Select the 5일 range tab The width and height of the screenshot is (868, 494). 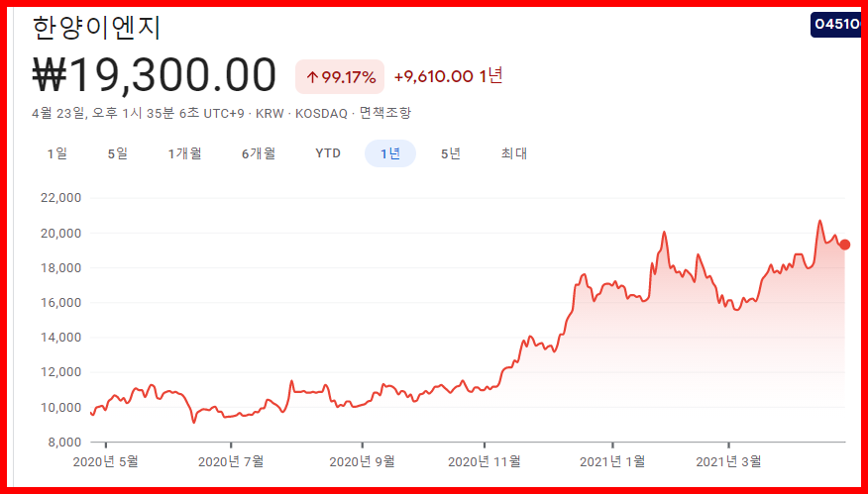click(117, 153)
